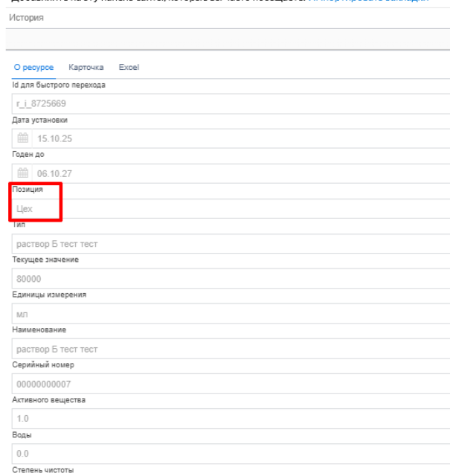The width and height of the screenshot is (450, 476).
Task: Switch to the Карточка tab
Action: coord(86,67)
